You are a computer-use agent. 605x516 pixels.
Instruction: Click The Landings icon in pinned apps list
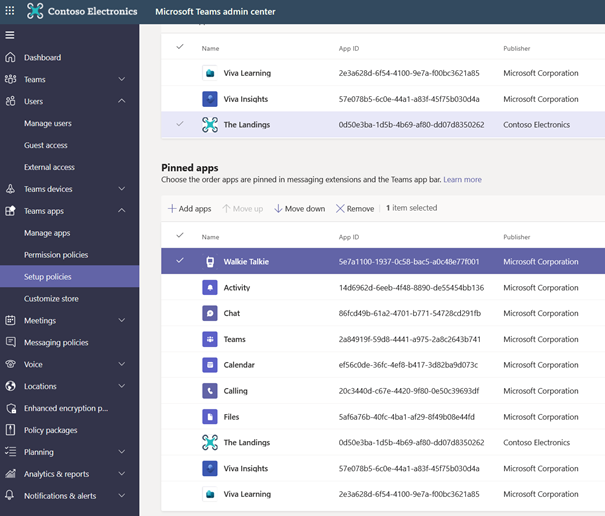click(x=210, y=442)
